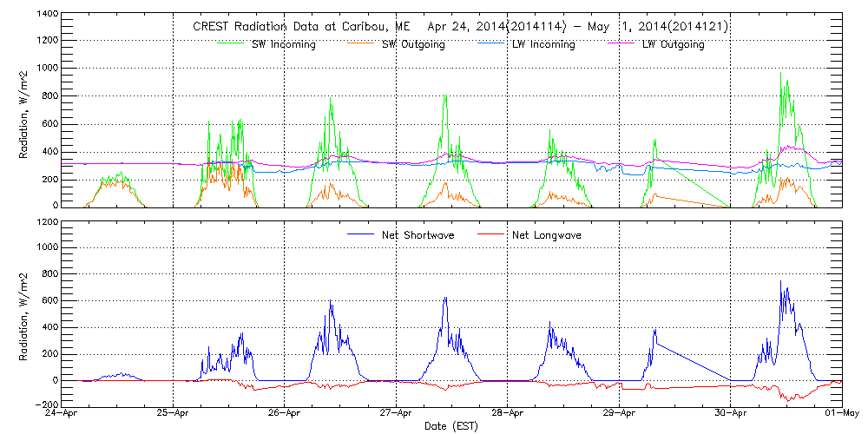868x434 pixels.
Task: Click the 26-Apr date tick label
Action: click(x=285, y=413)
